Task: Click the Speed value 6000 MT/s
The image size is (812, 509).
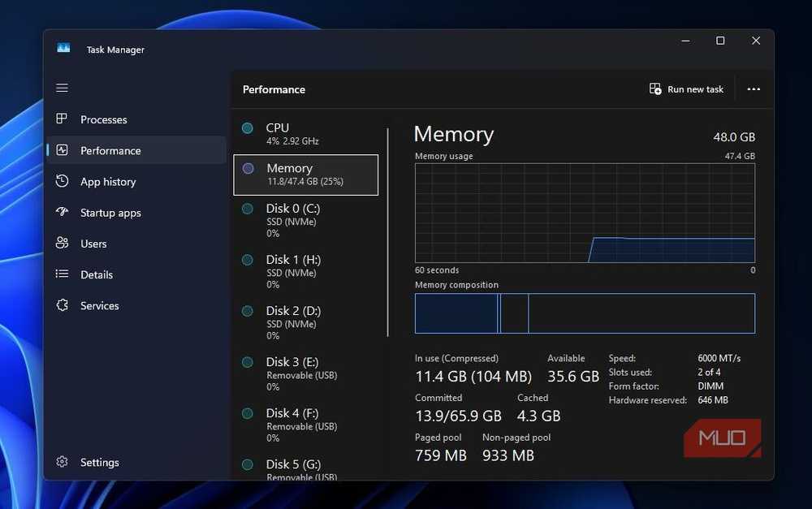Action: pyautogui.click(x=719, y=358)
